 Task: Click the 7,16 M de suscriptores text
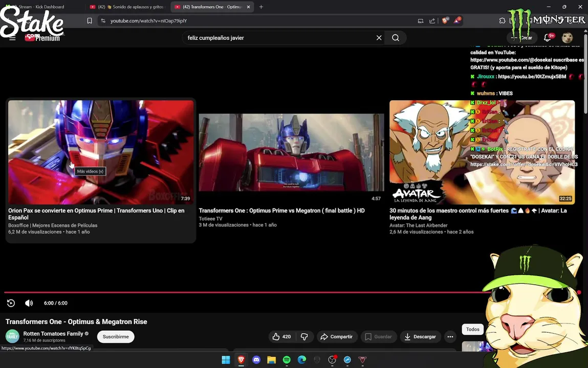click(44, 340)
